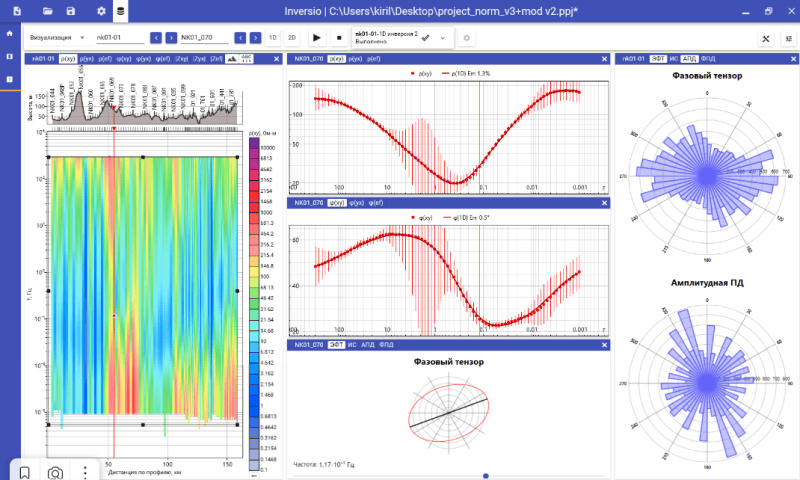800x480 pixels.
Task: Start the inversion with the play button
Action: (317, 38)
